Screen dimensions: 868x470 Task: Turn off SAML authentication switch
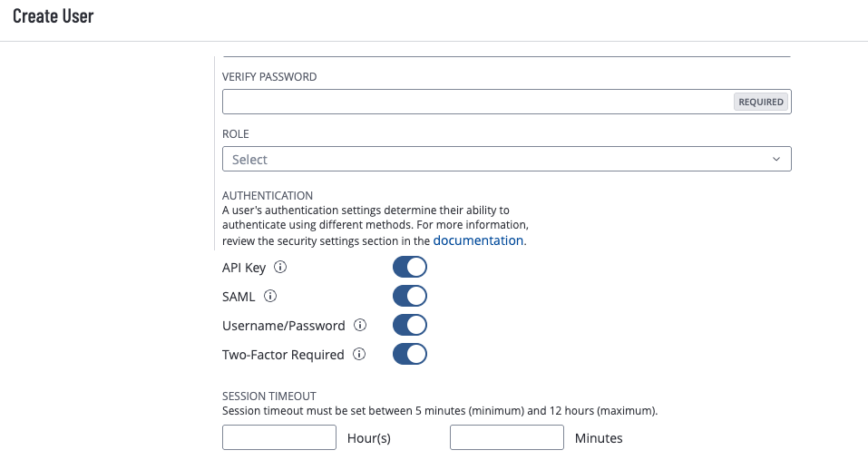click(409, 296)
